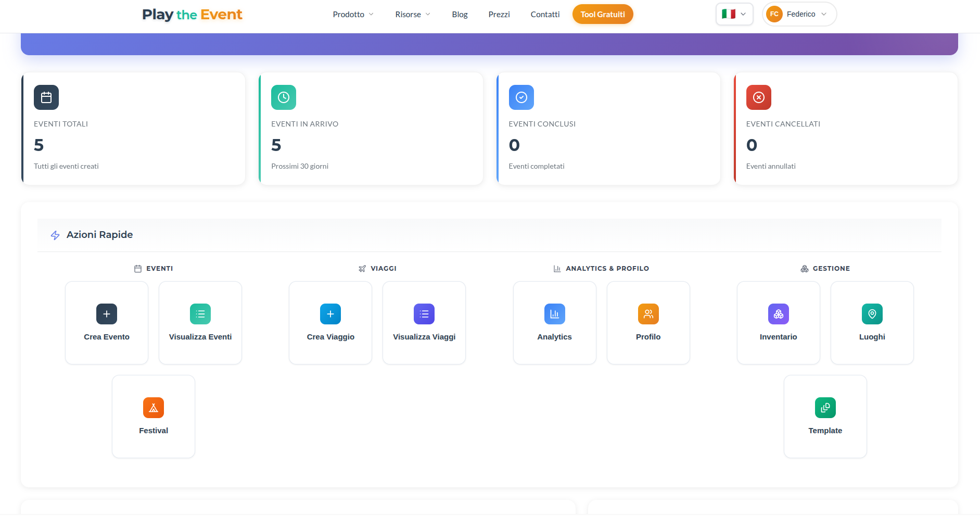
Task: Navigate to Contatti
Action: coord(545,15)
